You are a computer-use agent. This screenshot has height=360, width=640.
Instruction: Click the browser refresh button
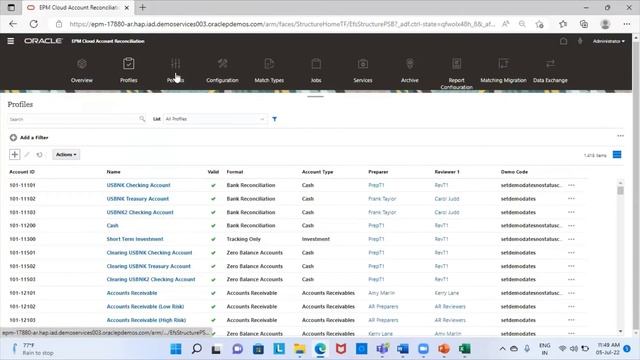pos(34,24)
